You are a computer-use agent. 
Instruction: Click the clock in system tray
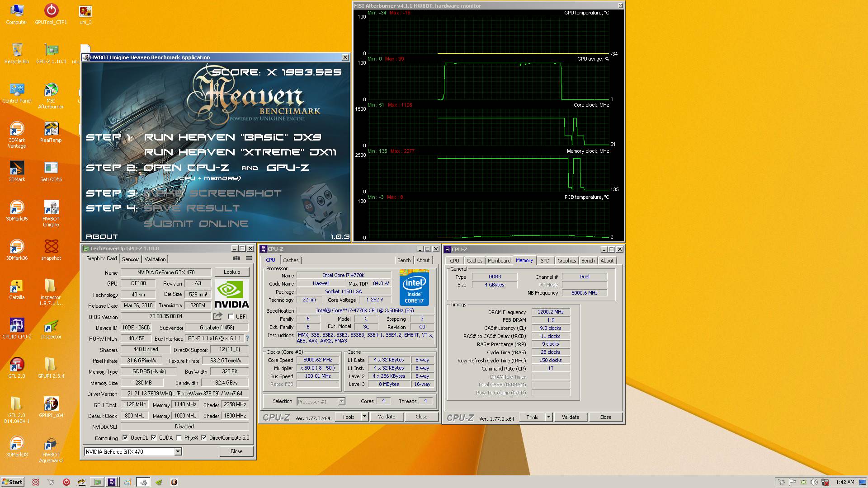coord(845,482)
